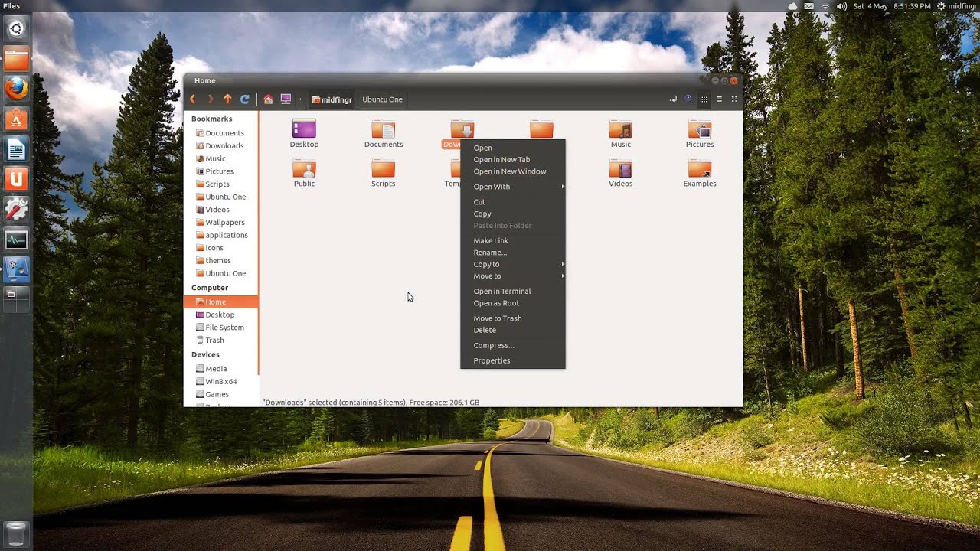Select the Desktop folder icon in file area
This screenshot has height=551, width=980.
pos(304,129)
